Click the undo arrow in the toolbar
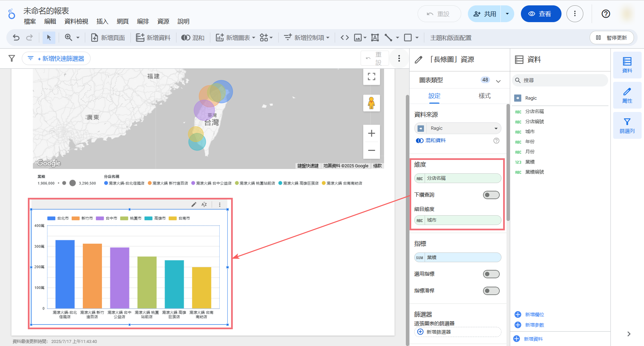 pyautogui.click(x=16, y=38)
